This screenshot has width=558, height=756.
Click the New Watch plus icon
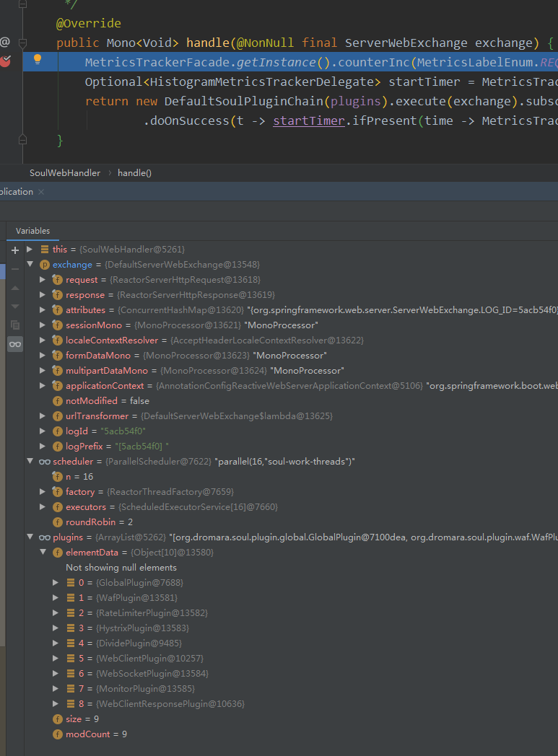15,250
